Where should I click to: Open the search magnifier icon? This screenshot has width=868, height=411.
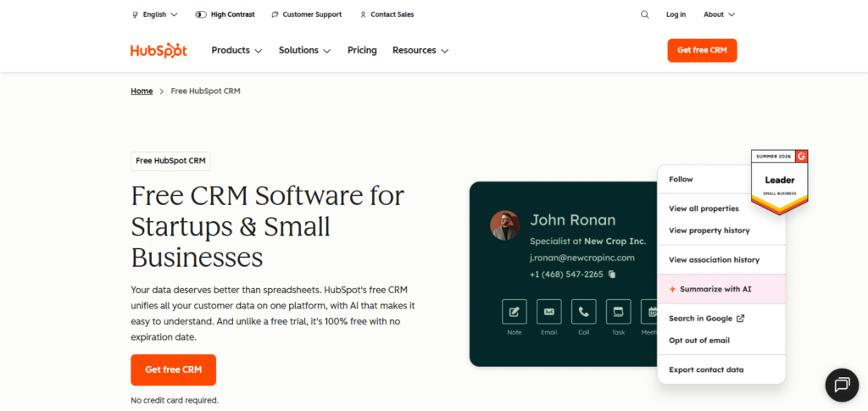[645, 15]
